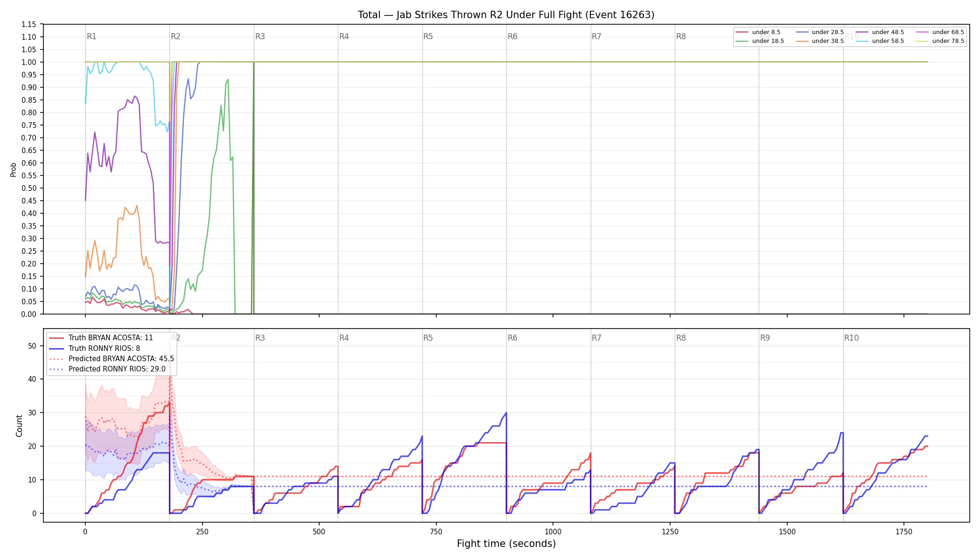Click the 50 tick on Count axis
This screenshot has width=980, height=560.
pos(32,346)
